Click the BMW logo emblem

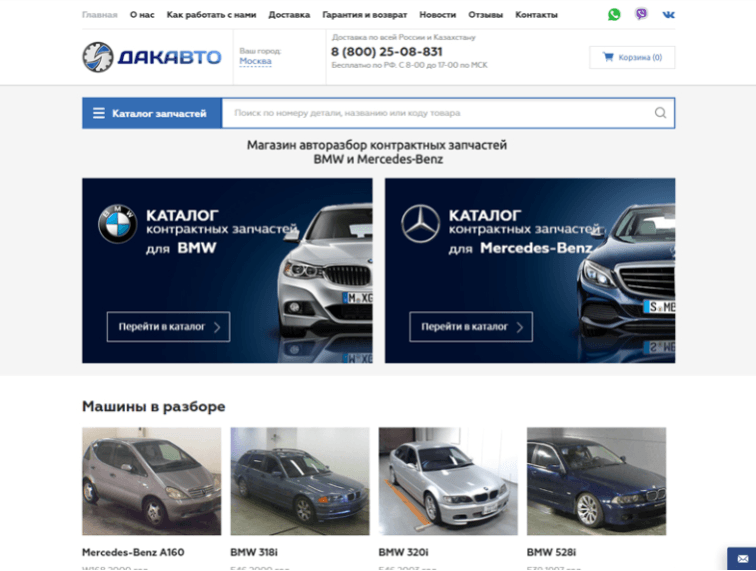(x=118, y=224)
